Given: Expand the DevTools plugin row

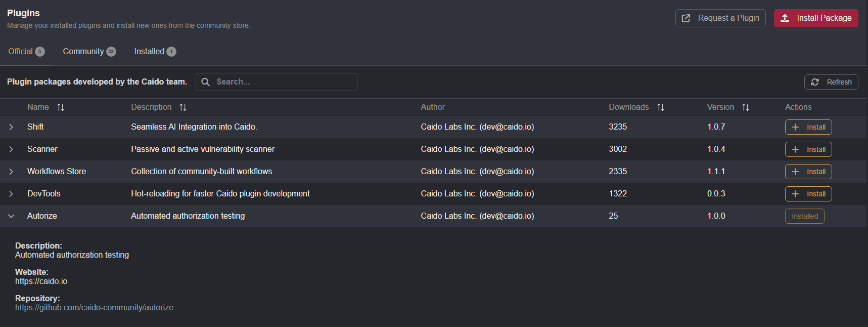Looking at the screenshot, I should 11,193.
